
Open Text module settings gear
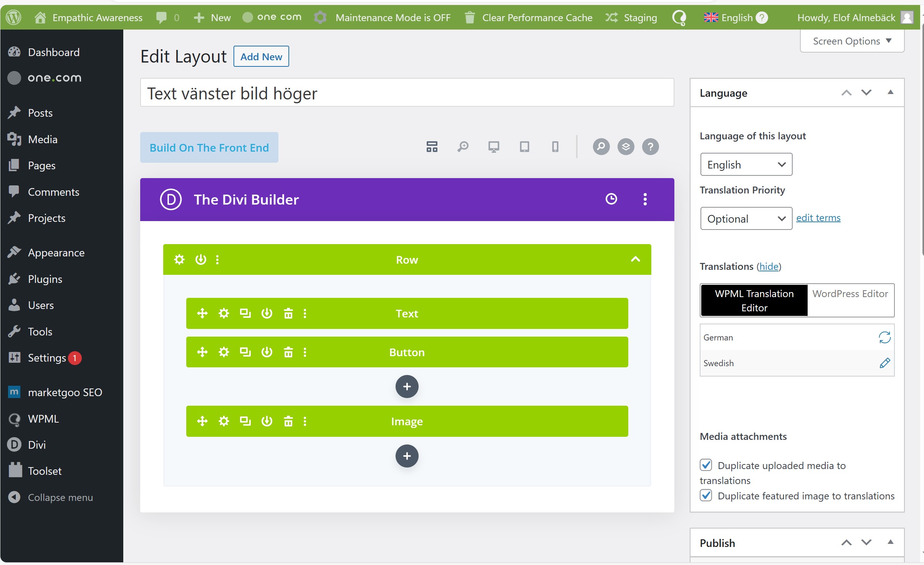click(224, 313)
